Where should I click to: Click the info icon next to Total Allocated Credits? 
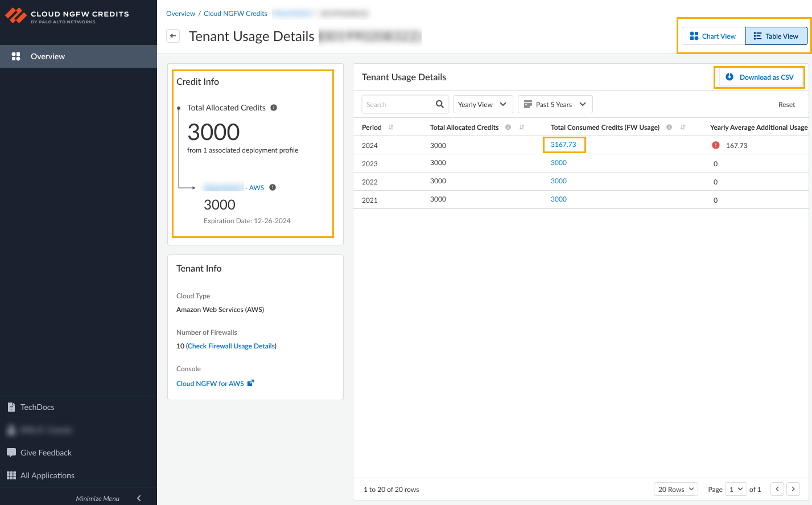tap(274, 108)
